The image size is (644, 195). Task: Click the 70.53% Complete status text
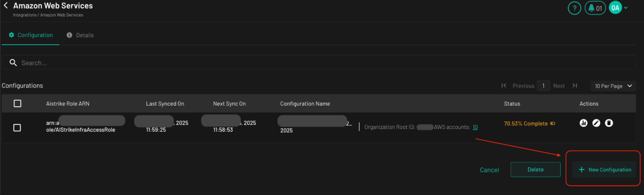tap(526, 123)
